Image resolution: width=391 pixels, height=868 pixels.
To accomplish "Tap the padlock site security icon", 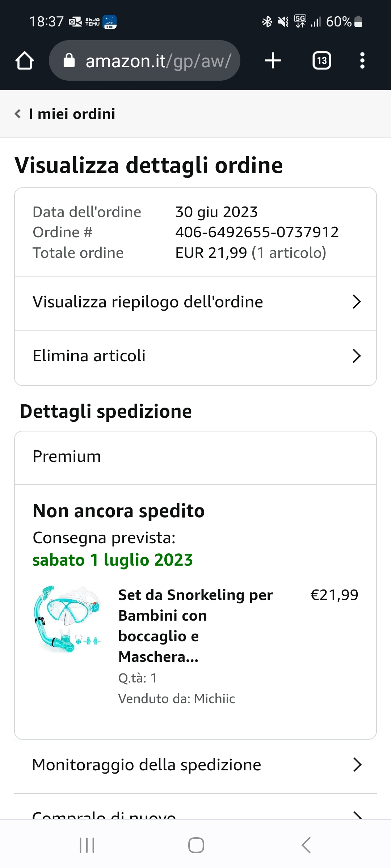I will 69,60.
